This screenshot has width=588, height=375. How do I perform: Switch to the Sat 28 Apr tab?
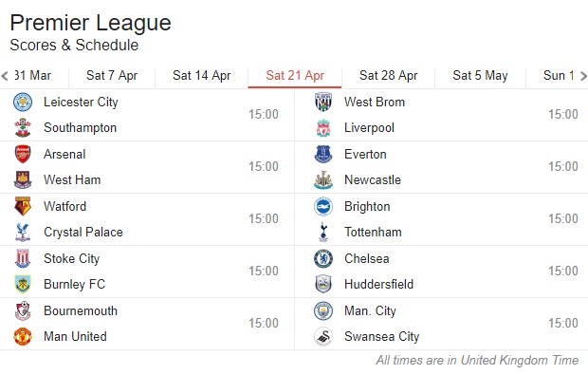click(388, 75)
